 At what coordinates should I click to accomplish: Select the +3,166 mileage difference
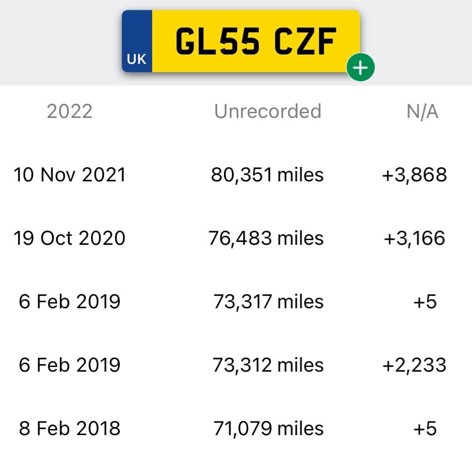click(414, 238)
